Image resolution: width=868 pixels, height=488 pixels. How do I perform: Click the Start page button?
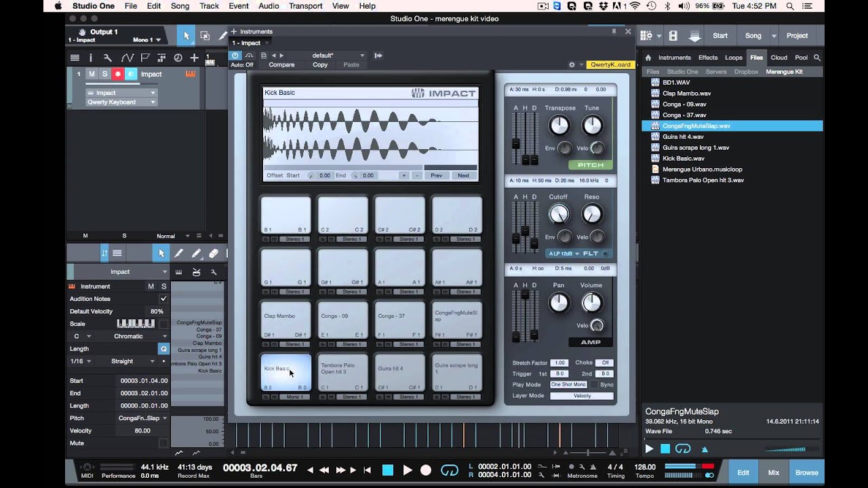[x=720, y=36]
